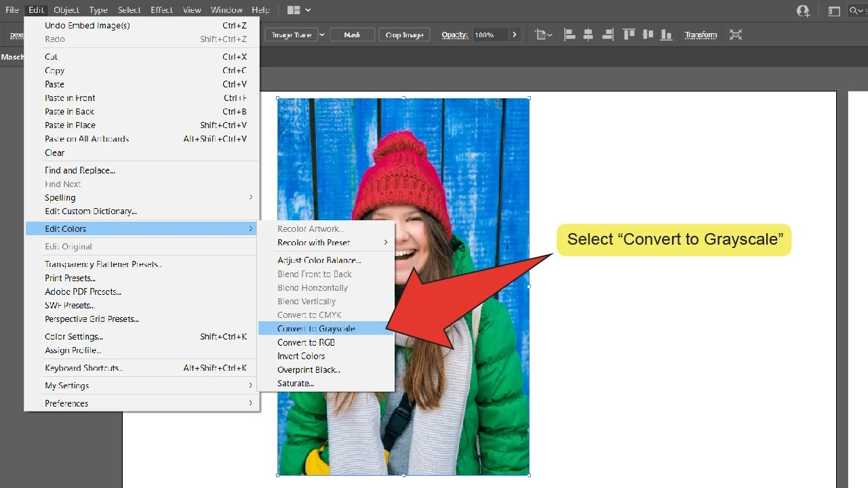The width and height of the screenshot is (868, 488).
Task: Expand the My Settings submenu
Action: (66, 385)
